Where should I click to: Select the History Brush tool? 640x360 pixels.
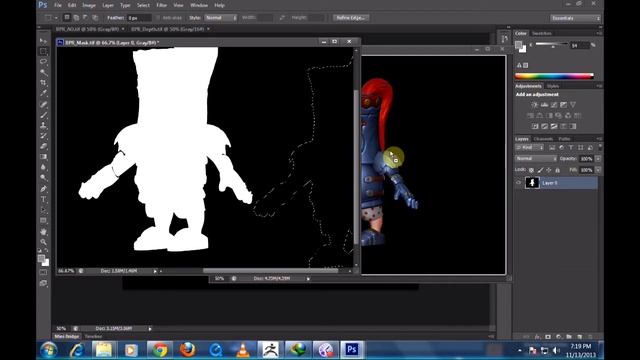click(43, 136)
